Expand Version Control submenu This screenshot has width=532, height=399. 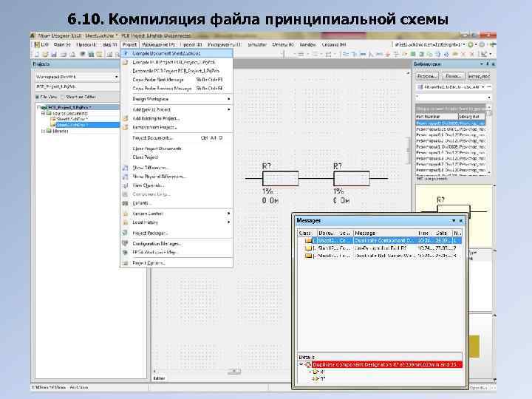(177, 214)
